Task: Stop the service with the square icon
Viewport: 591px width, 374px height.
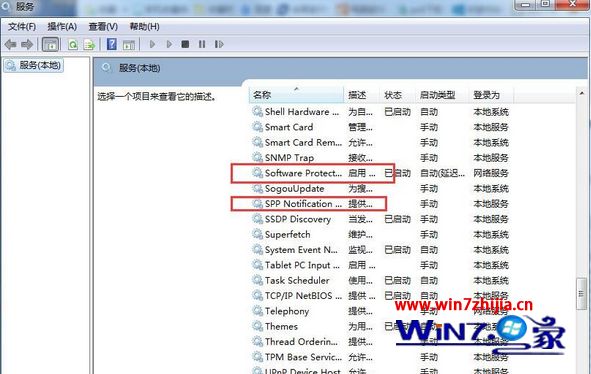Action: (185, 44)
